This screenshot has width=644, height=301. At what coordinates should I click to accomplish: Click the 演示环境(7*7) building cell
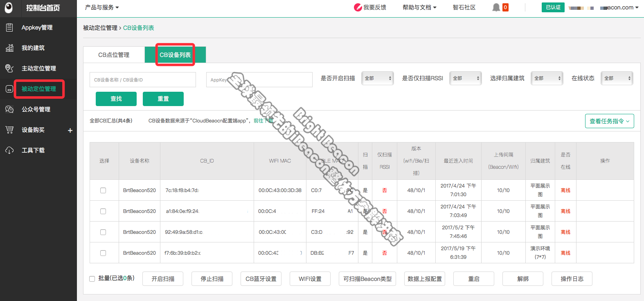point(540,253)
